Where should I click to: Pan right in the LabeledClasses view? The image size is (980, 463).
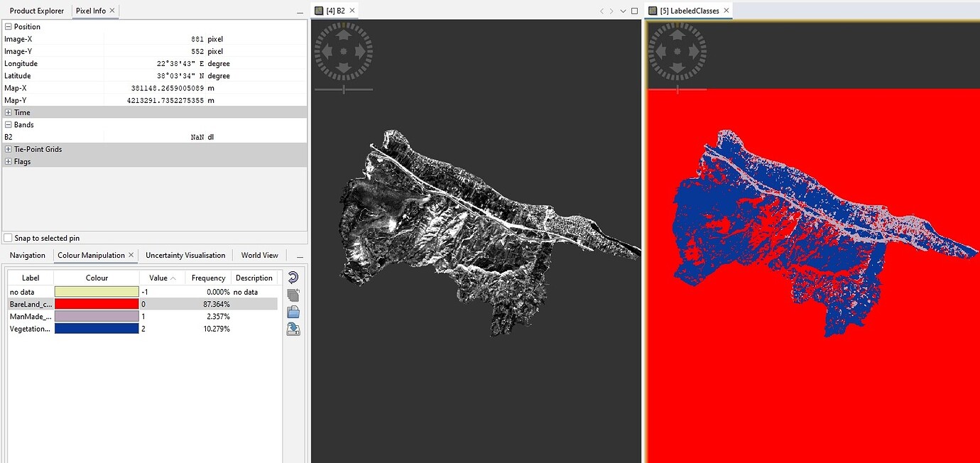click(695, 51)
